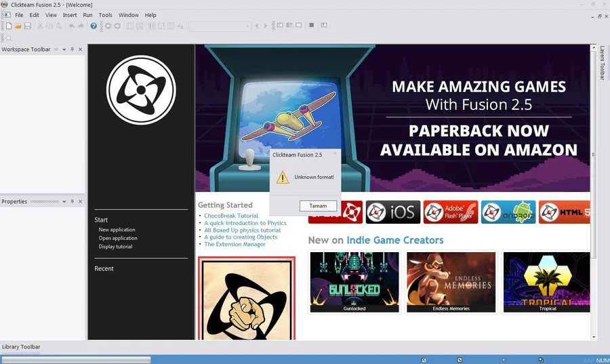
Task: Click the Save floppy disk icon
Action: click(x=27, y=26)
